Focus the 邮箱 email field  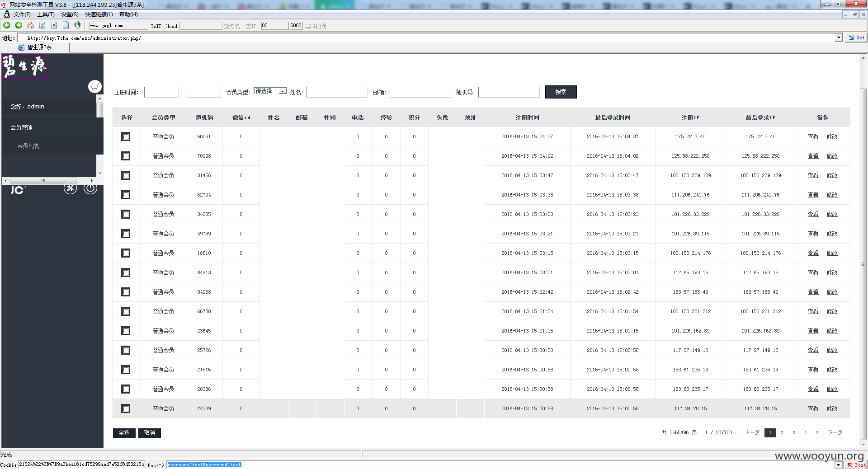point(420,92)
